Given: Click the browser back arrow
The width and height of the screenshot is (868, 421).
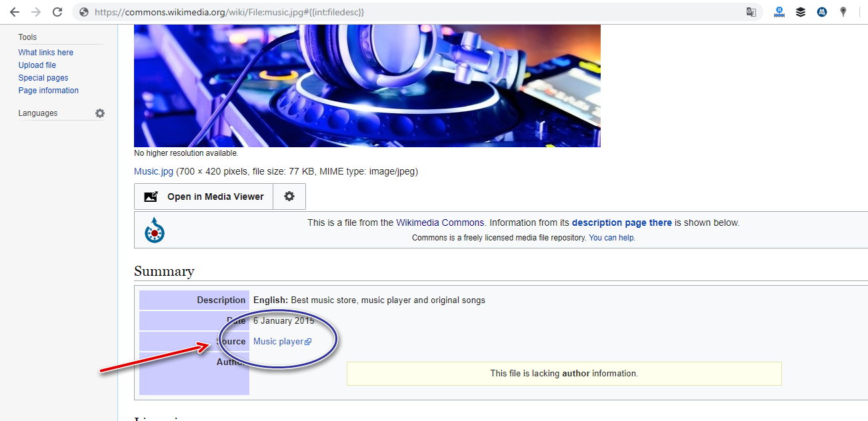Looking at the screenshot, I should click(x=14, y=12).
